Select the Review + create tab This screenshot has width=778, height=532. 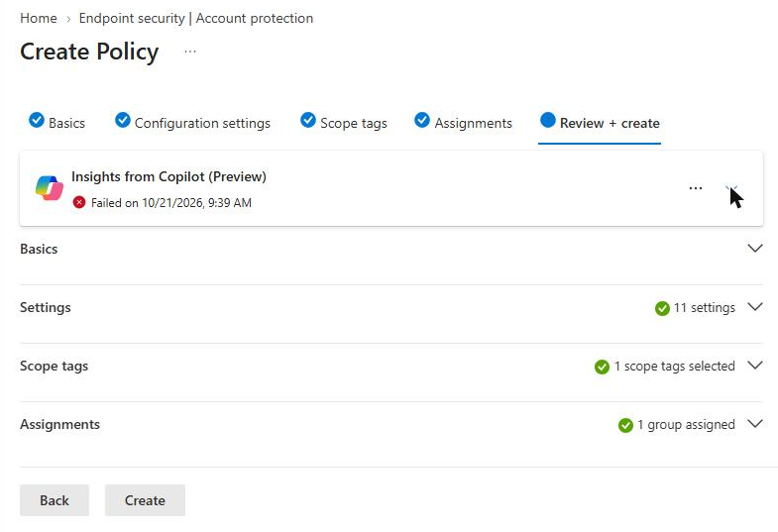600,123
